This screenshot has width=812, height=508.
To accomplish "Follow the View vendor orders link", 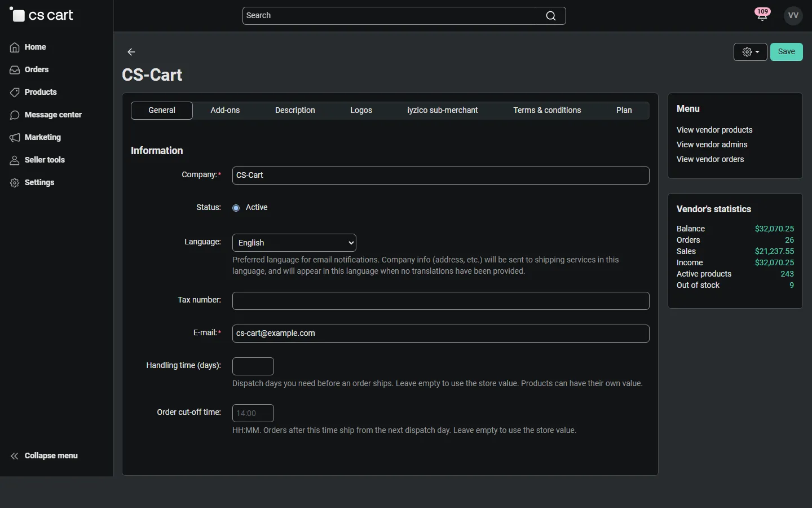I will (710, 159).
